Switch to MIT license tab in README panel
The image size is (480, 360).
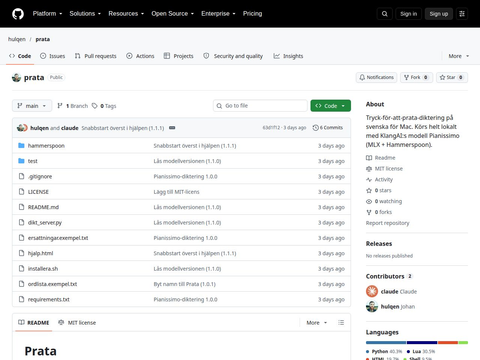77,323
